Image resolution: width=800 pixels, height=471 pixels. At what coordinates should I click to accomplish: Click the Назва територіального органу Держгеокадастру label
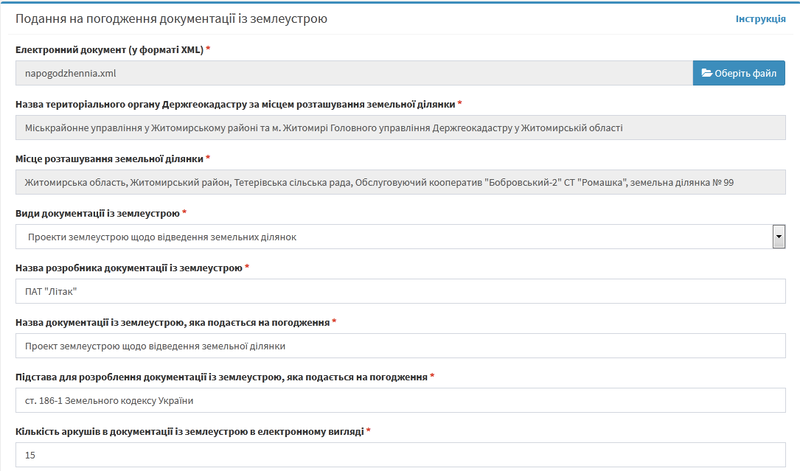click(240, 104)
